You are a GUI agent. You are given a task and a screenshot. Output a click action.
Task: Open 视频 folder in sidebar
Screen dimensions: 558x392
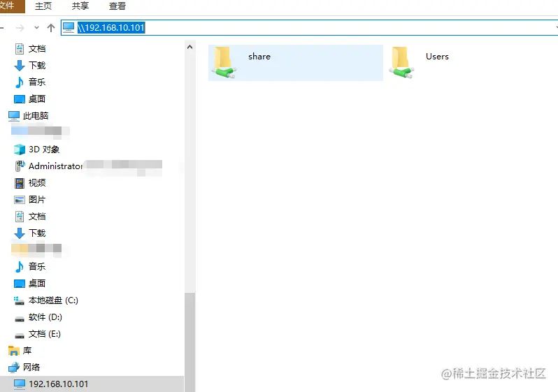coord(37,183)
